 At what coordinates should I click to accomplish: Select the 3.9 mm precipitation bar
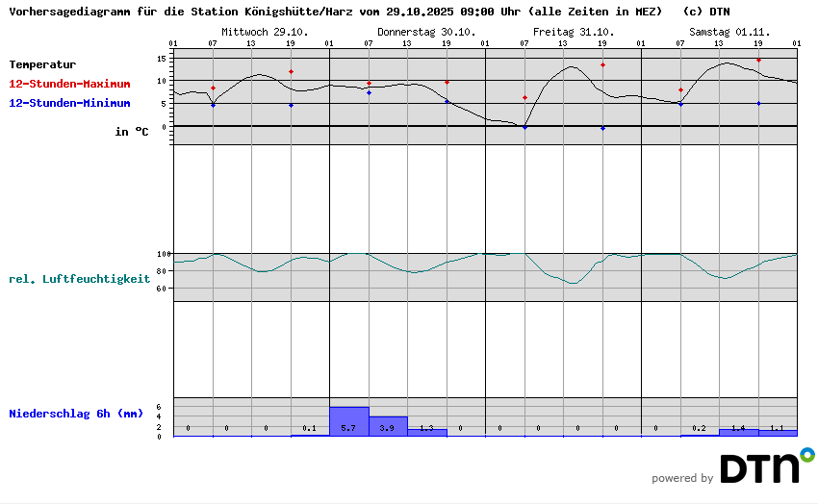(x=388, y=427)
